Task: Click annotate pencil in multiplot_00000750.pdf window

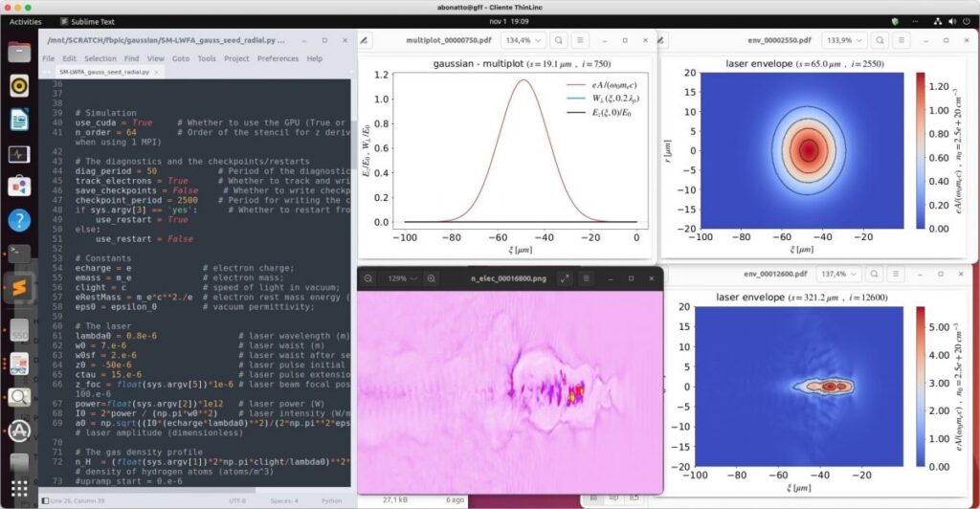Action: [364, 40]
